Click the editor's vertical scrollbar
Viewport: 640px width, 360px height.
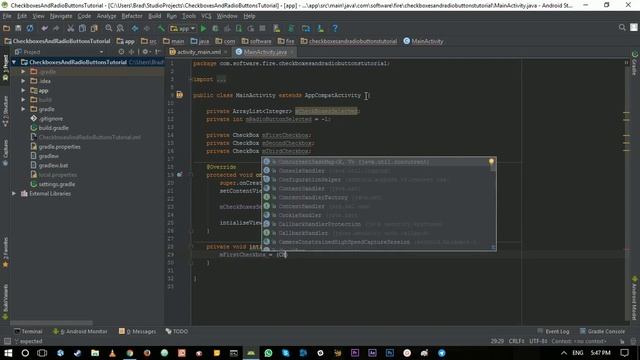point(626,192)
